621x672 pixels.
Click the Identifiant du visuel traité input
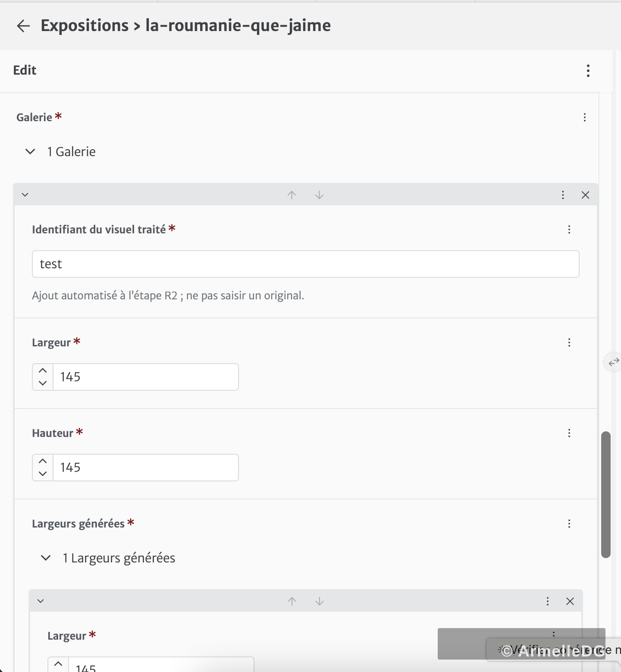pos(305,264)
